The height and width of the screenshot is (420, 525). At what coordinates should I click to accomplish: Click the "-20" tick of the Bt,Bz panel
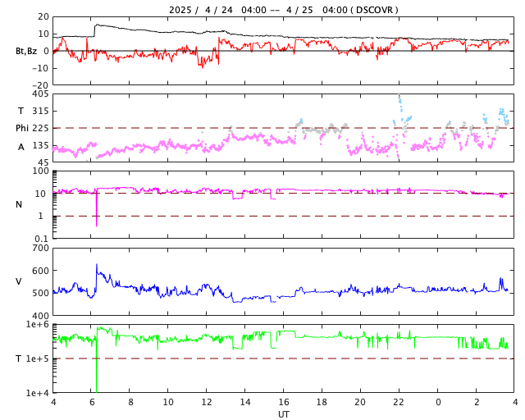point(40,86)
